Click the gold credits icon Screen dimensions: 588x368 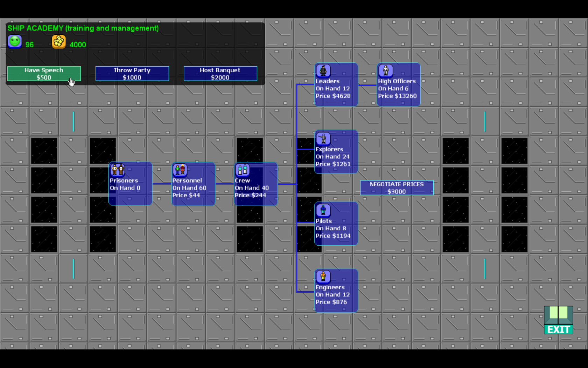59,42
